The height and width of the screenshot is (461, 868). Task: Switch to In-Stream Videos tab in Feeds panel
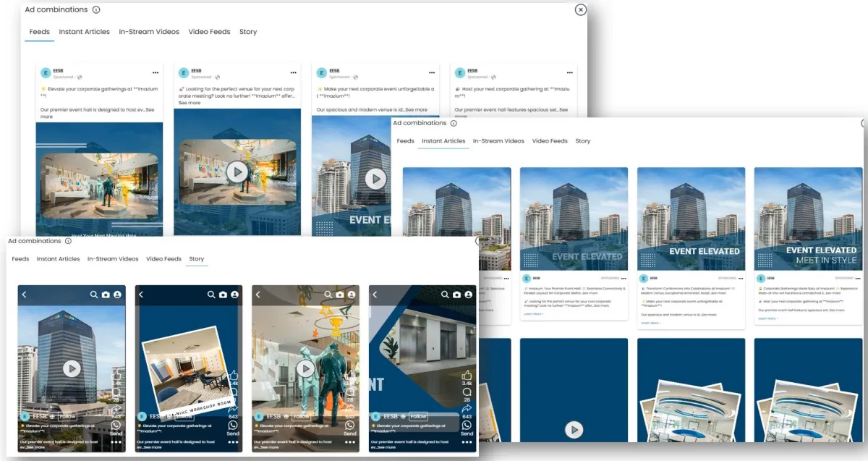tap(149, 32)
